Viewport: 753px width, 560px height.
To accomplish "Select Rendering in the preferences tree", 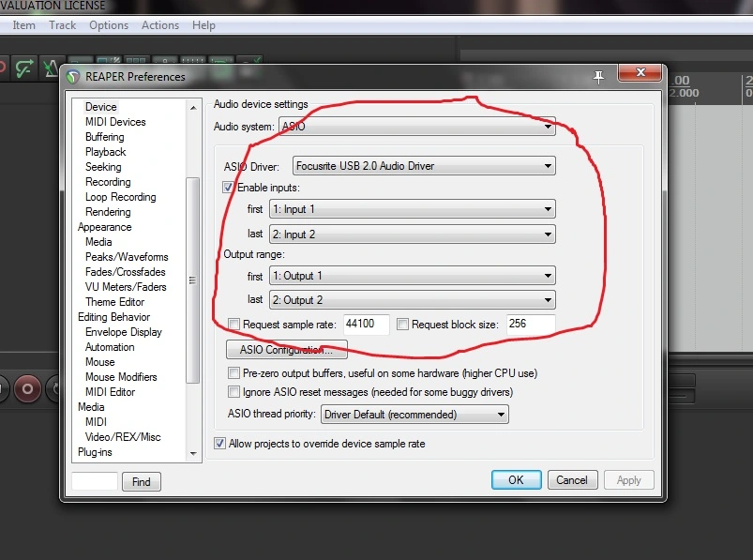I will [x=108, y=212].
